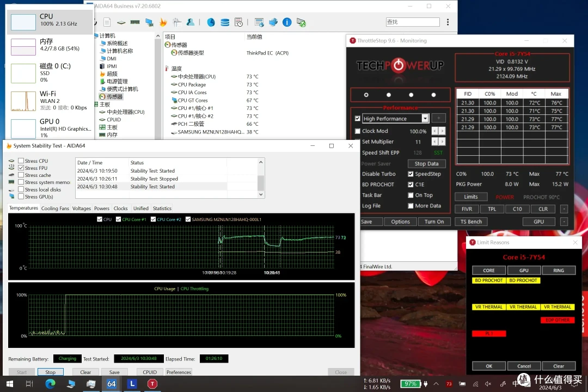588x392 pixels.
Task: Click the remote window globe toolbar icon
Action: coord(259,22)
